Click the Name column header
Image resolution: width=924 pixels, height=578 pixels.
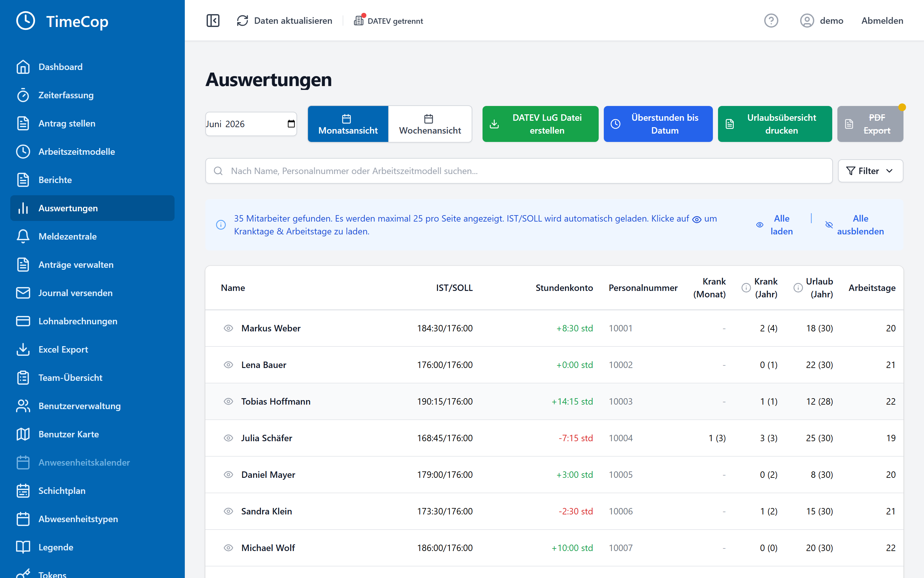233,288
